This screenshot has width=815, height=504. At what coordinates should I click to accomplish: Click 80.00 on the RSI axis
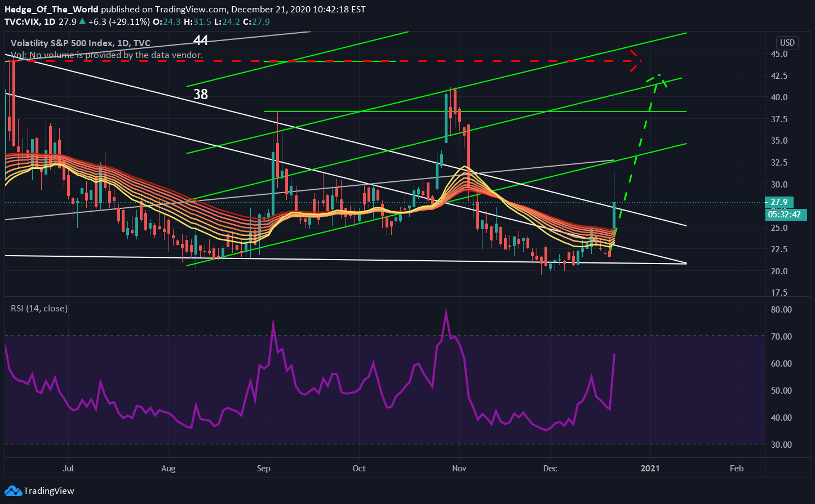pos(780,310)
